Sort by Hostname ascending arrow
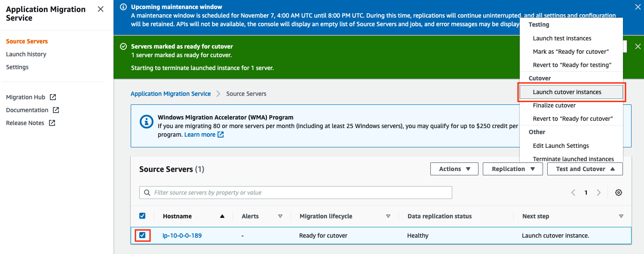644x254 pixels. [x=222, y=216]
